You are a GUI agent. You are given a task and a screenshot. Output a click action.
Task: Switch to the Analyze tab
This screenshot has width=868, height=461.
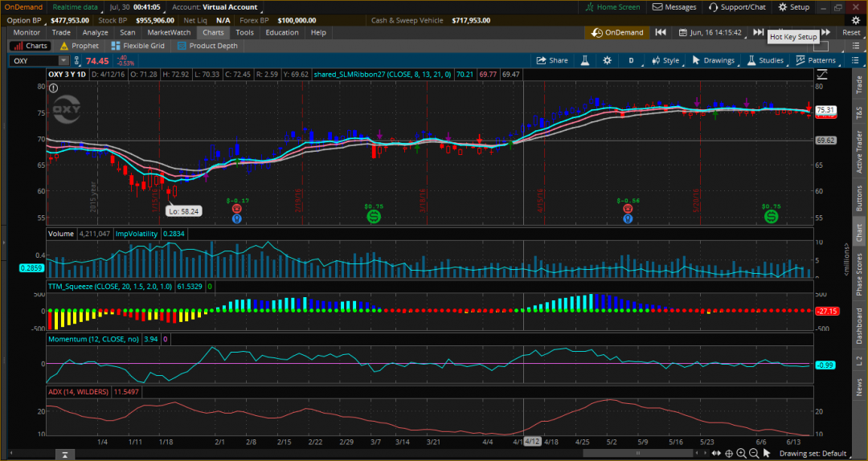(95, 33)
